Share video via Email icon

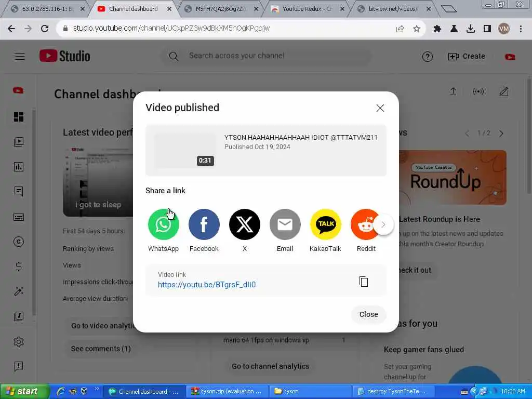click(285, 224)
